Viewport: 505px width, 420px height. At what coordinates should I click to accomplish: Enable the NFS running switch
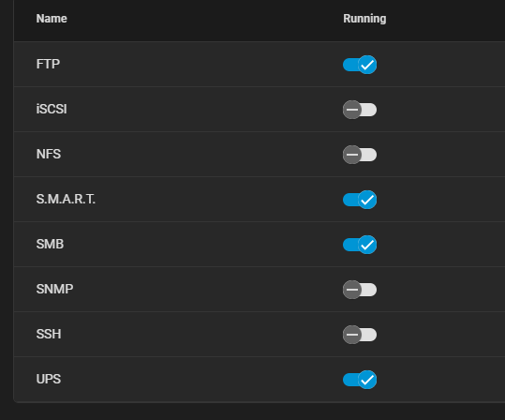click(360, 155)
